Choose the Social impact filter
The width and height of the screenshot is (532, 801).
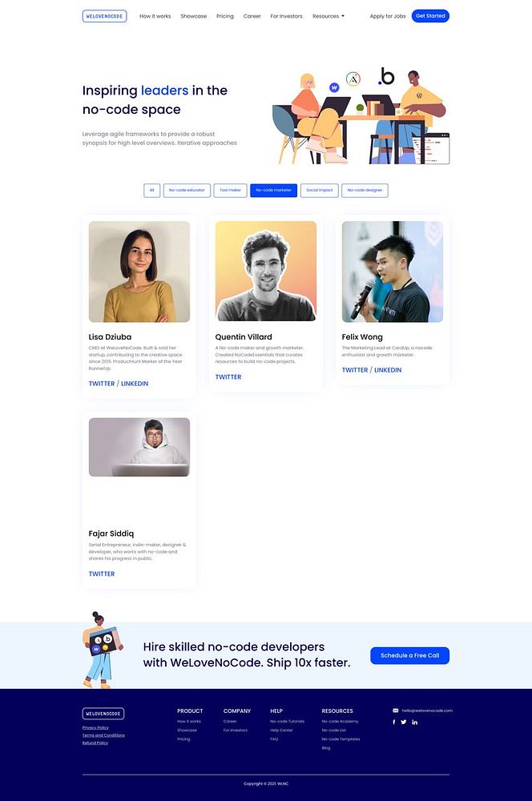click(x=320, y=190)
